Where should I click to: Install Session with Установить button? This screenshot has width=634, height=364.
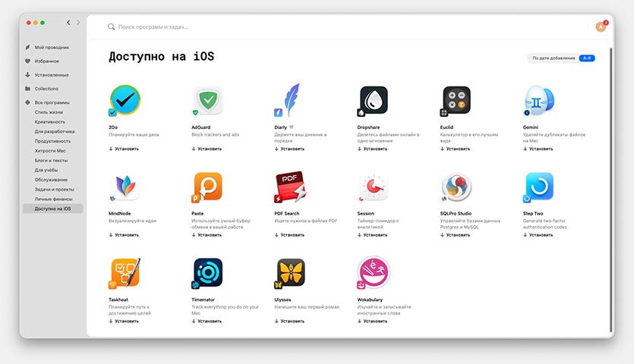click(372, 235)
